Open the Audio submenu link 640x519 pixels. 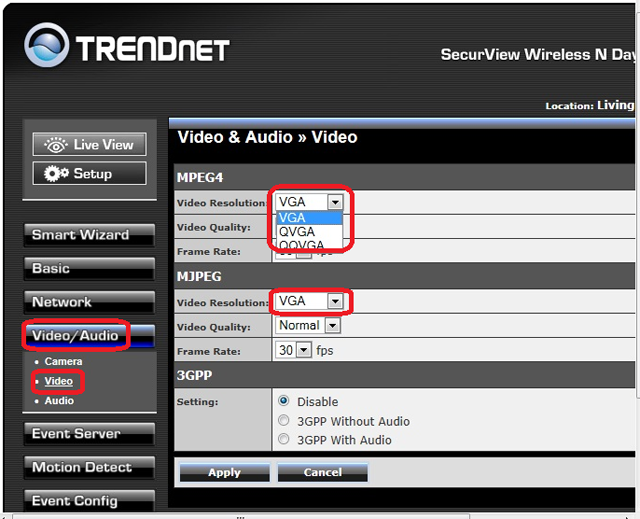[x=59, y=401]
